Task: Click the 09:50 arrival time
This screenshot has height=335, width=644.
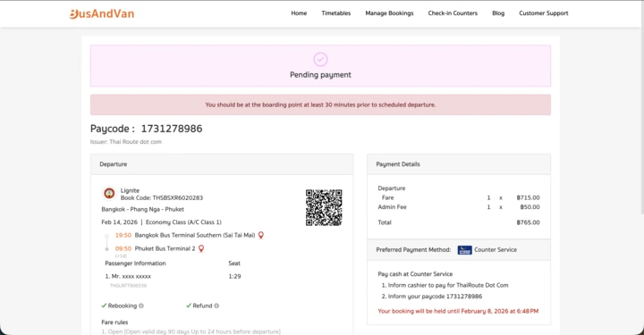Action: point(123,248)
